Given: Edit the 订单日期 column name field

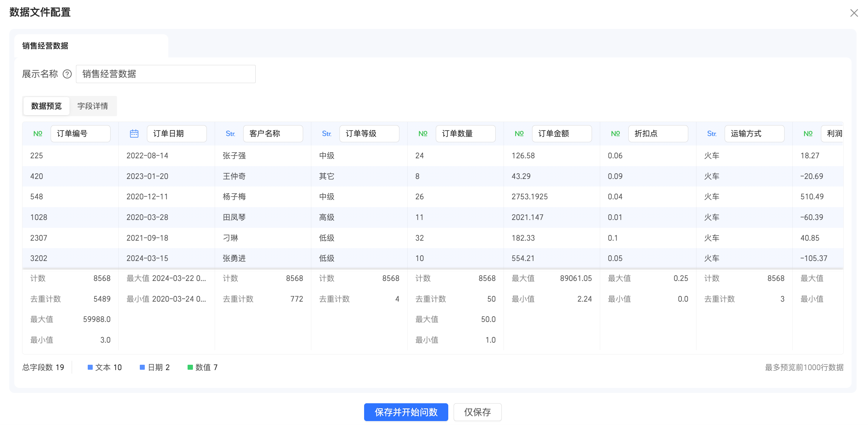Looking at the screenshot, I should tap(177, 134).
